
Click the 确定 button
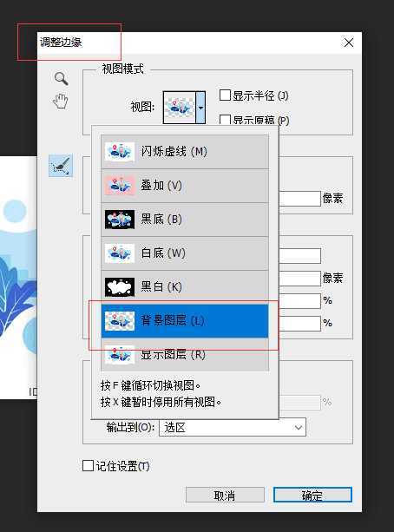[x=312, y=495]
